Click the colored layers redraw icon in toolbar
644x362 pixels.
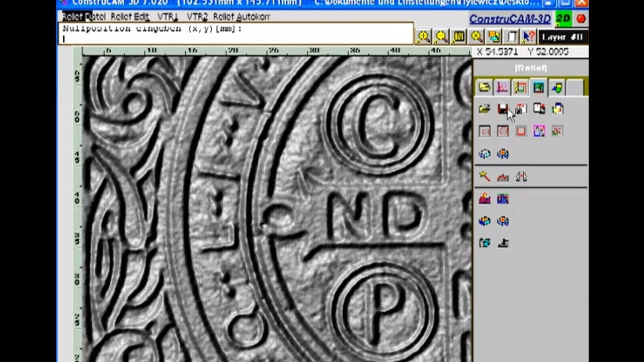(494, 37)
